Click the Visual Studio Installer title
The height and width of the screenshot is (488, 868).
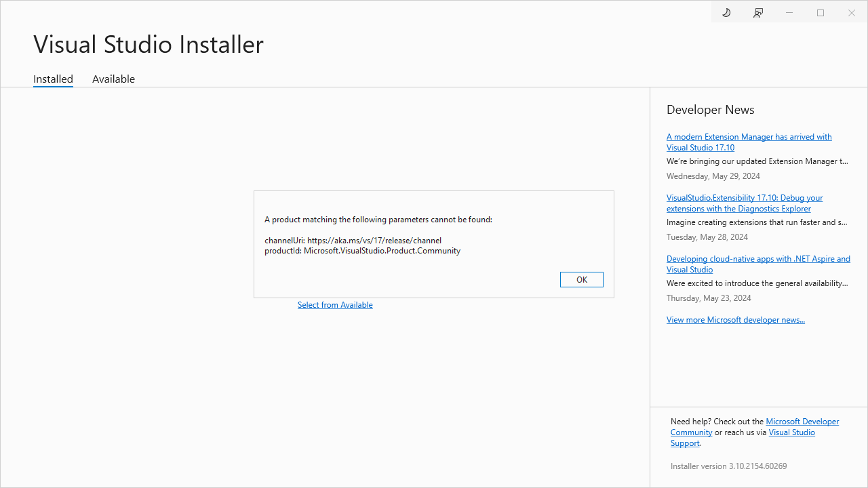point(149,44)
